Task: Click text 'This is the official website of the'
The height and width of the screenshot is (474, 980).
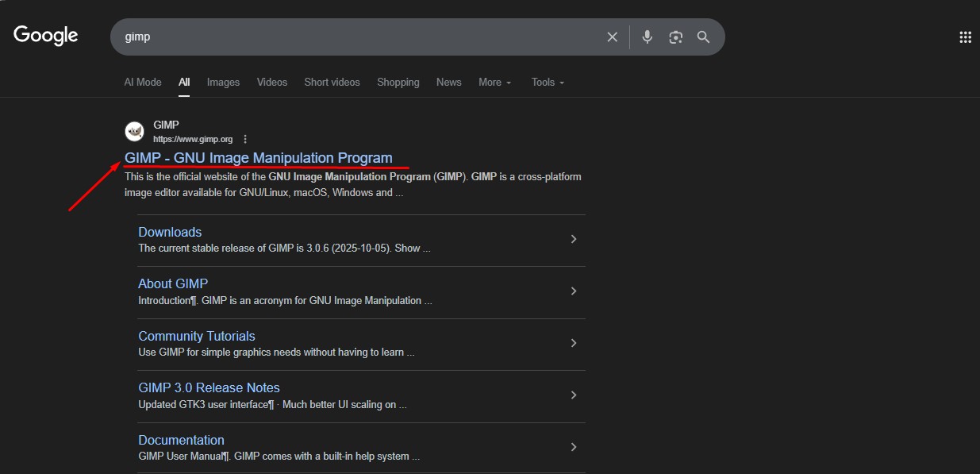Action: click(x=195, y=177)
